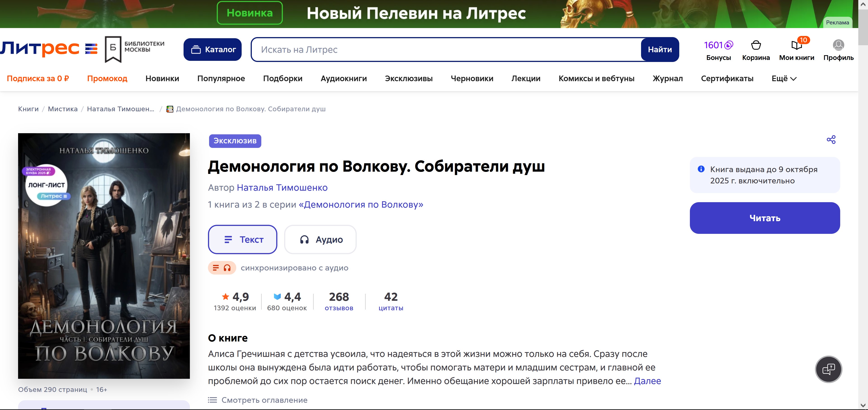868x410 pixels.
Task: Open the Корзина cart icon
Action: pyautogui.click(x=756, y=45)
